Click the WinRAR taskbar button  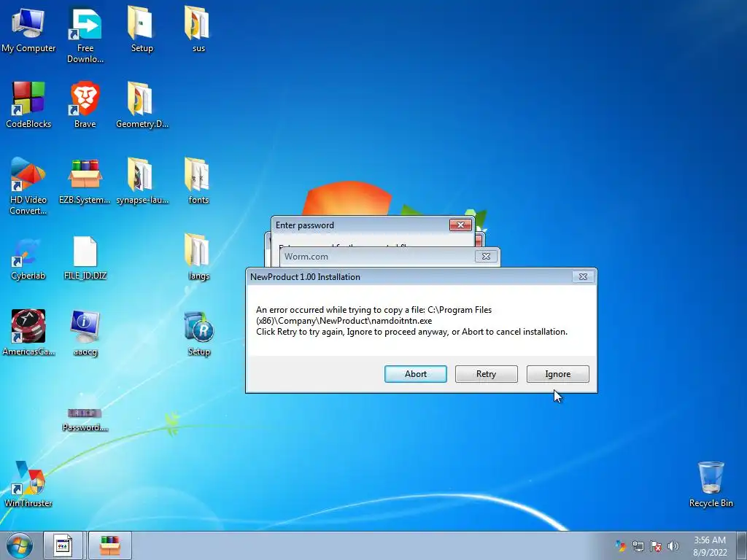point(109,545)
